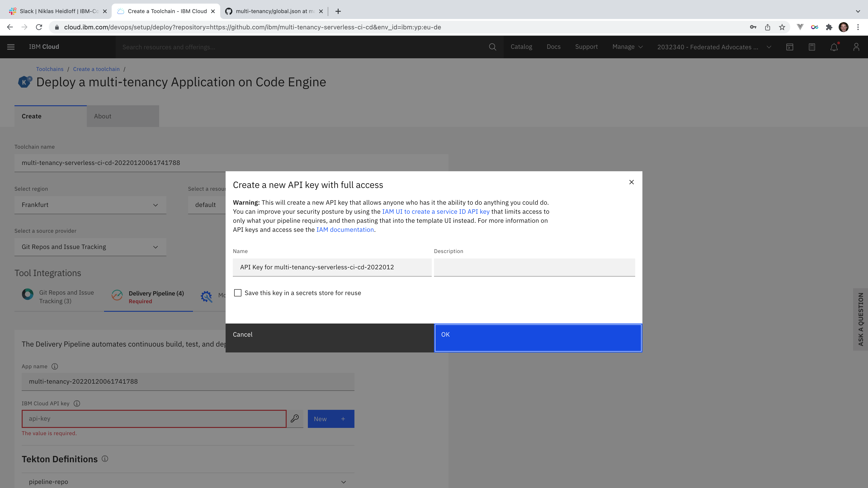Screen dimensions: 868x488
Task: Click the search magnifier icon in header
Action: coord(492,47)
